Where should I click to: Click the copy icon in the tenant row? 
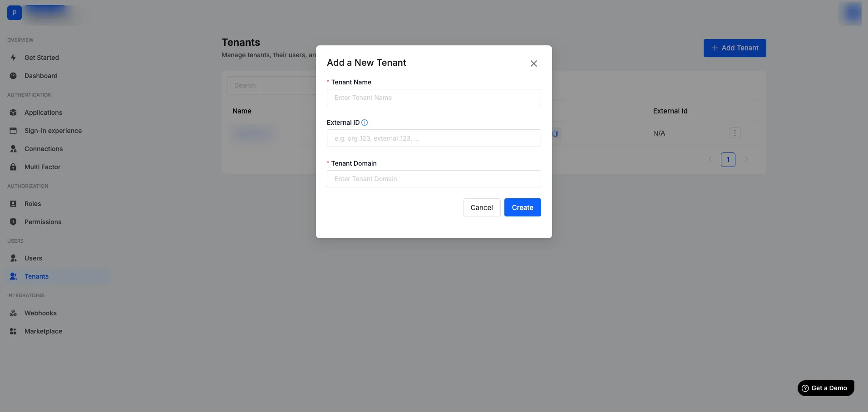pyautogui.click(x=555, y=134)
